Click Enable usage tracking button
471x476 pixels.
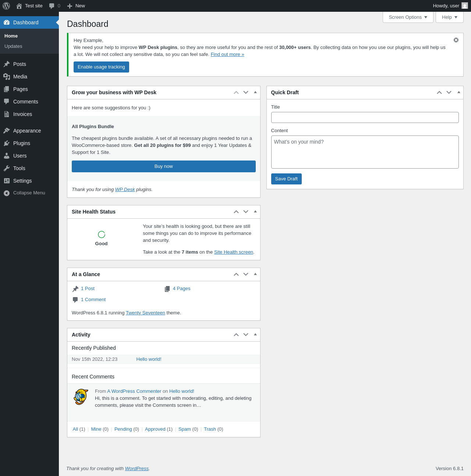click(101, 67)
